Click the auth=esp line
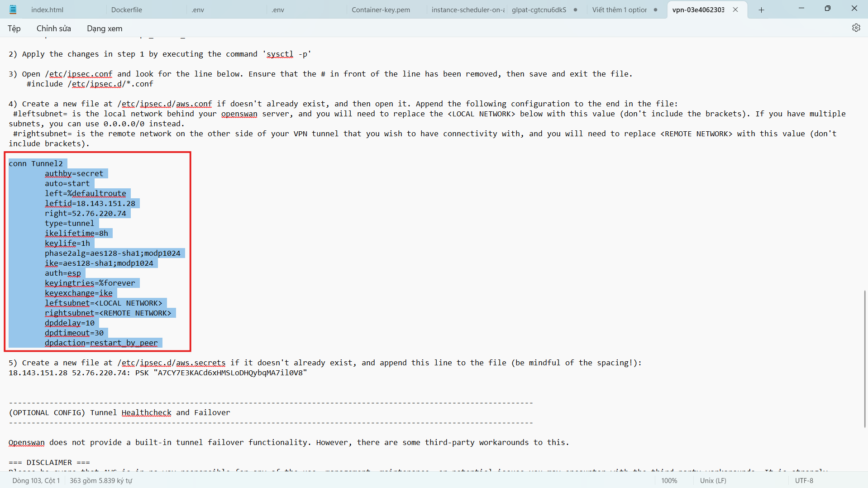The width and height of the screenshot is (868, 488). pos(63,273)
